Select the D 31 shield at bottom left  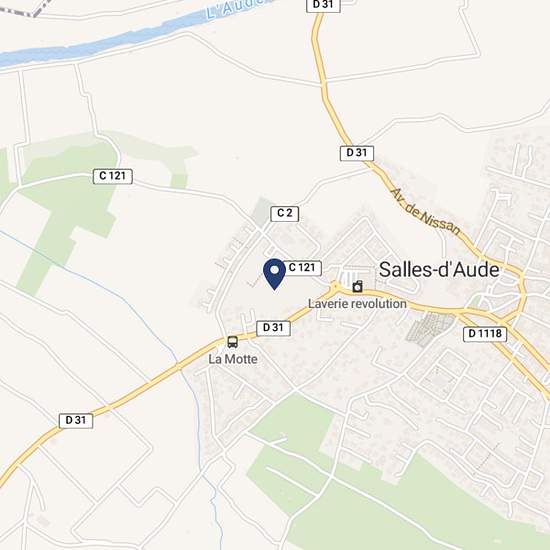pos(76,421)
